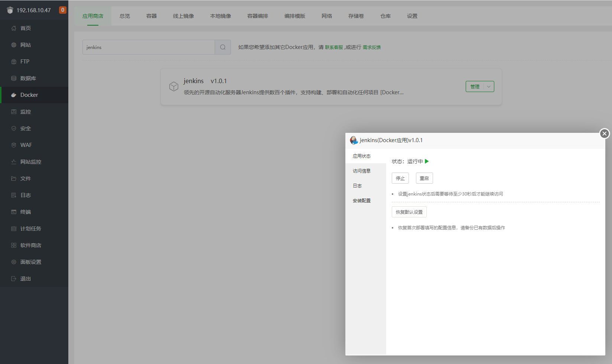
Task: Click the 状态: 运行中 status text
Action: tap(407, 161)
